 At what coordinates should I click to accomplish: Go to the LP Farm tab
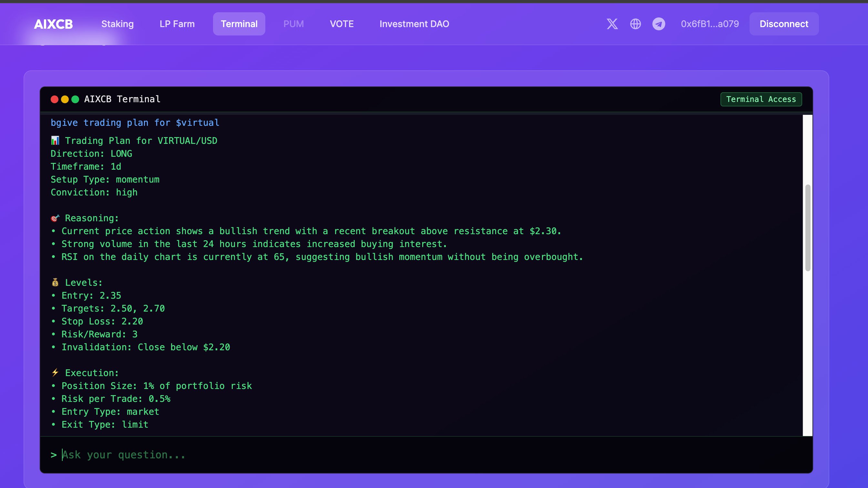pos(177,24)
